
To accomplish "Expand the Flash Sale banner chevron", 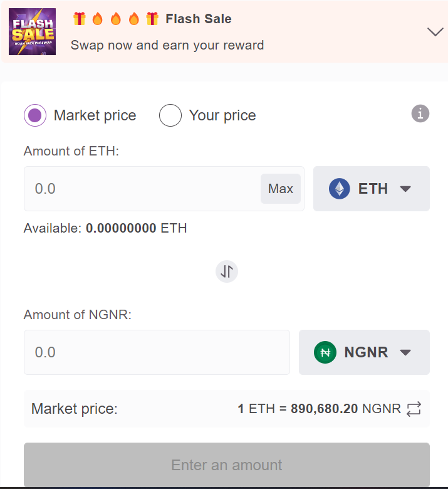I will tap(435, 31).
